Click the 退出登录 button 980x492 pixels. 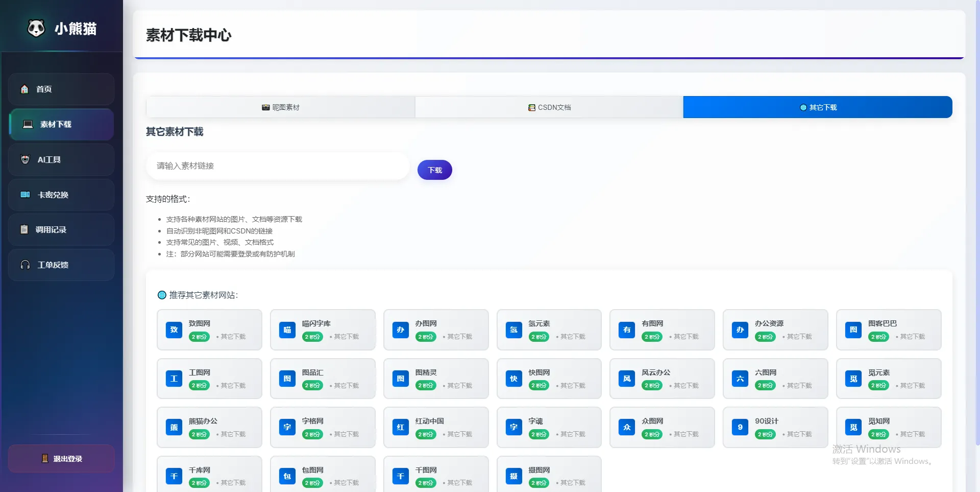point(61,459)
